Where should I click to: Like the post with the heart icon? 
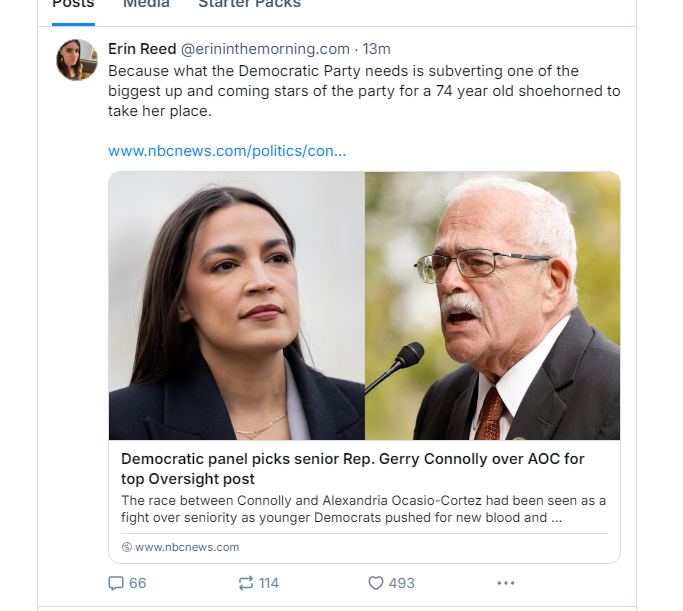[x=376, y=583]
